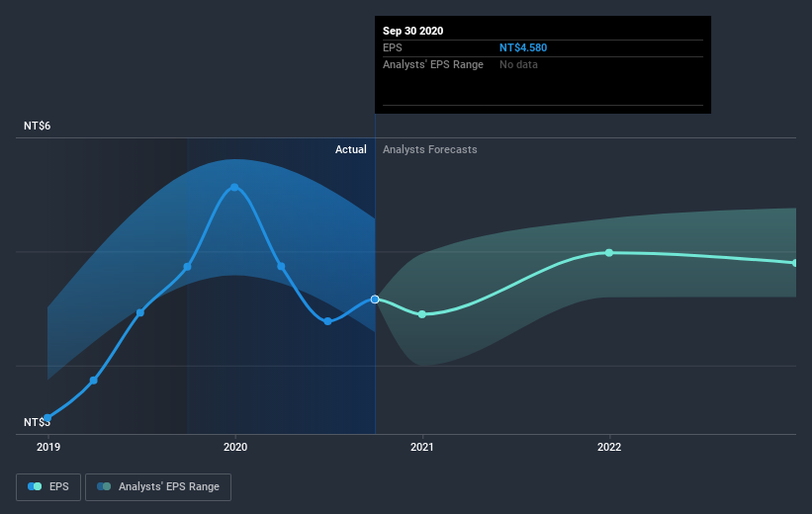Click the 2019 x-axis label
The height and width of the screenshot is (514, 812).
(x=48, y=447)
